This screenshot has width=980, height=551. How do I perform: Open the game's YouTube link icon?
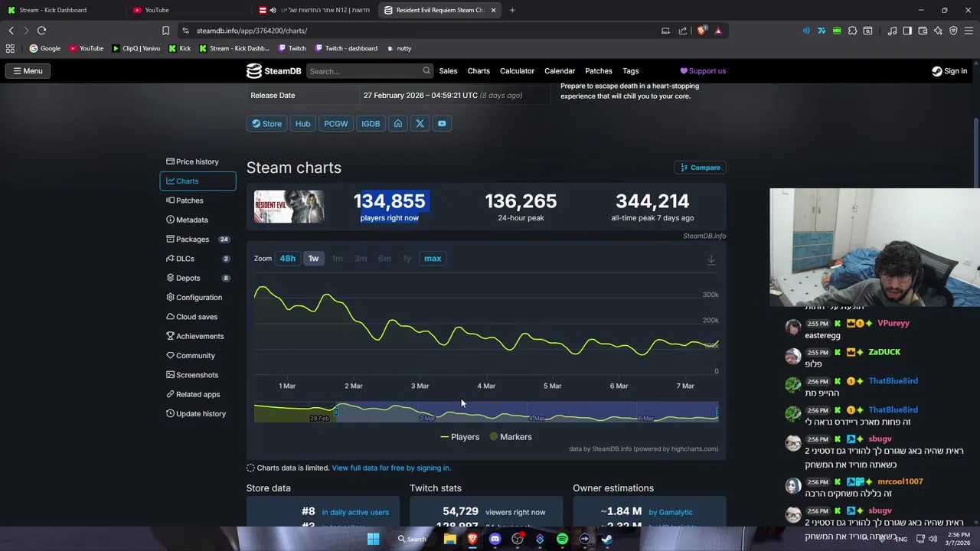coord(442,123)
